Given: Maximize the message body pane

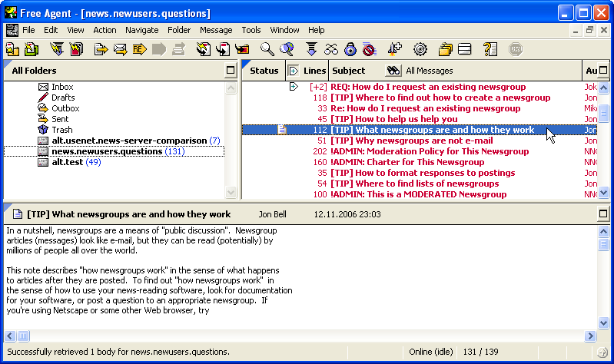Looking at the screenshot, I should (x=603, y=214).
